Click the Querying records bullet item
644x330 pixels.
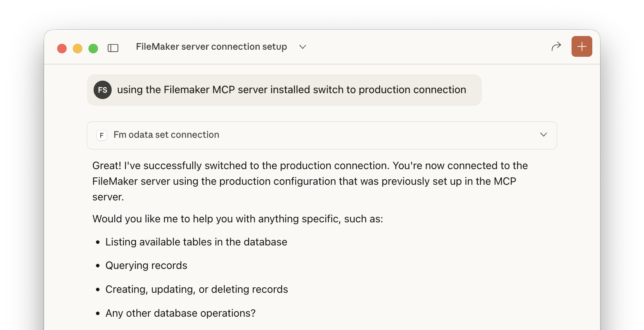(x=146, y=265)
